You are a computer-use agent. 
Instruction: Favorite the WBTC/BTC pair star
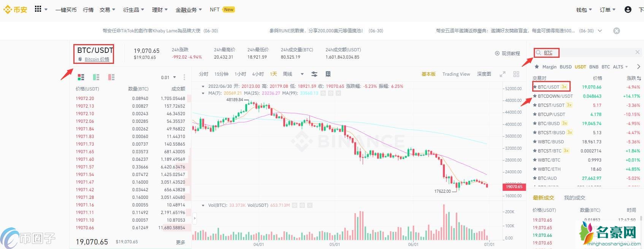coord(535,160)
